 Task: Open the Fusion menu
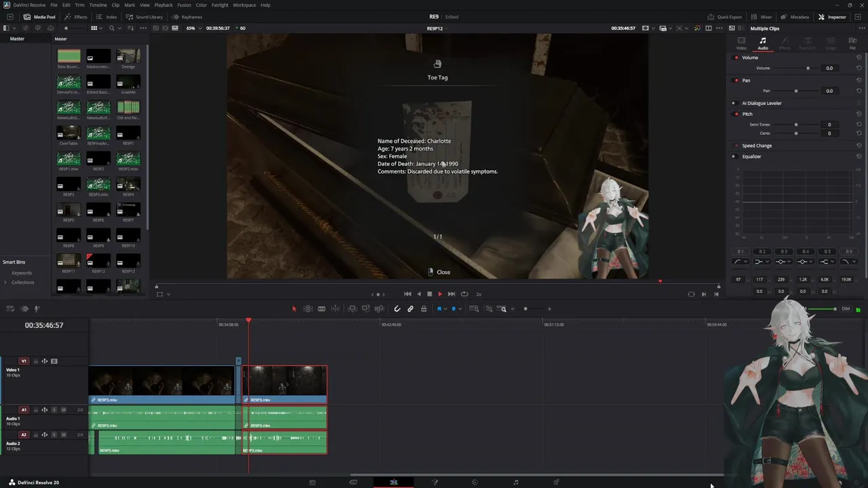point(184,5)
